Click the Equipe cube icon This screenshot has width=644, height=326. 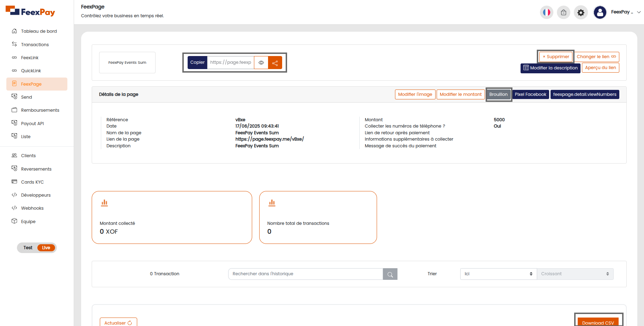[x=14, y=221]
